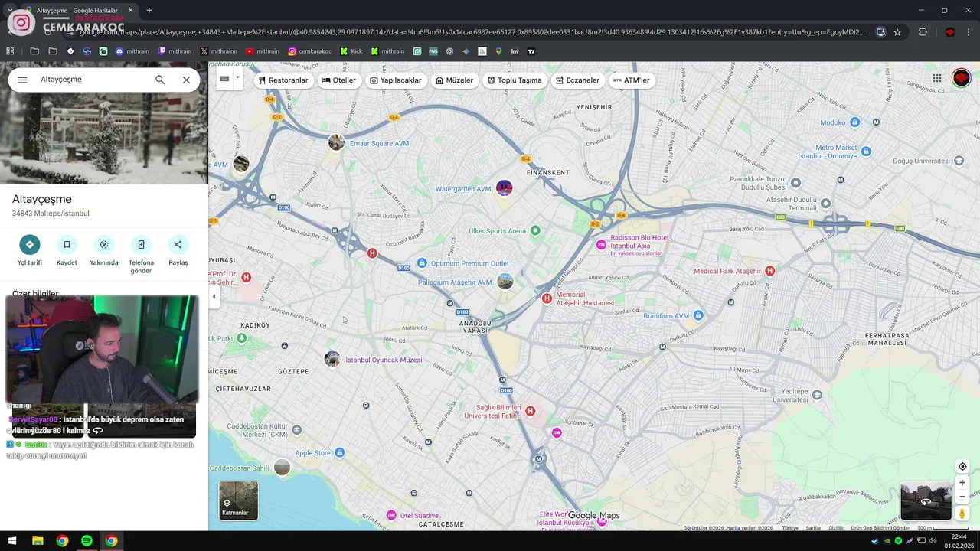Screen dimensions: 980x551
Task: Click the Emaar Square AVM marker
Action: point(336,143)
